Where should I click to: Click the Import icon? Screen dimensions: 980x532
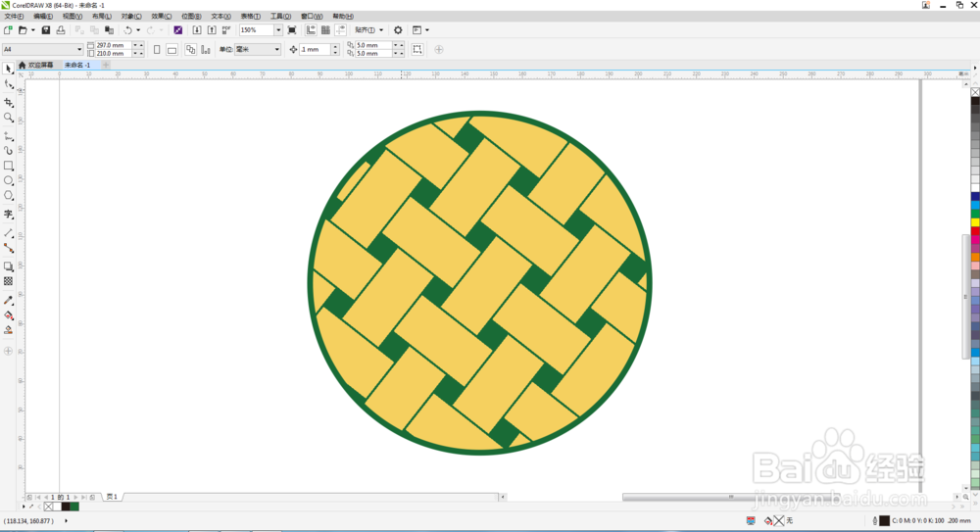click(197, 30)
